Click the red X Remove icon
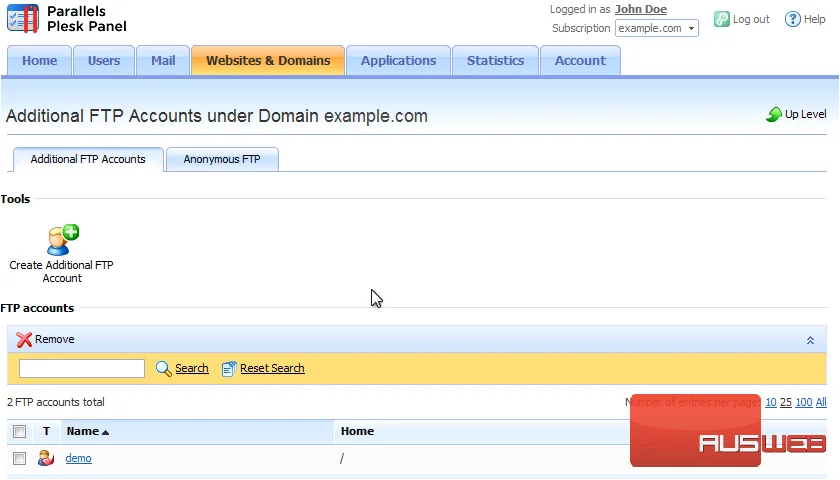 (x=24, y=340)
